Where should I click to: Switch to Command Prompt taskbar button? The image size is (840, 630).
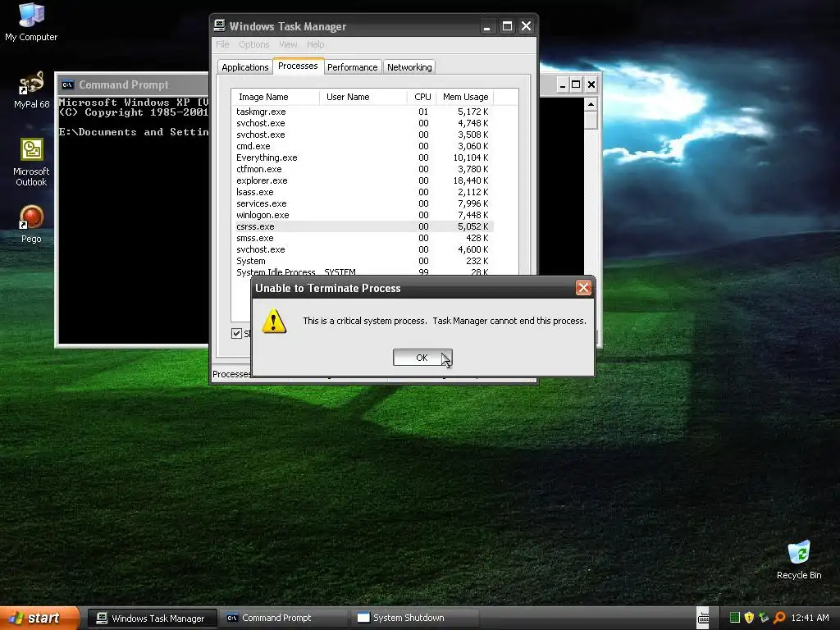(x=284, y=619)
